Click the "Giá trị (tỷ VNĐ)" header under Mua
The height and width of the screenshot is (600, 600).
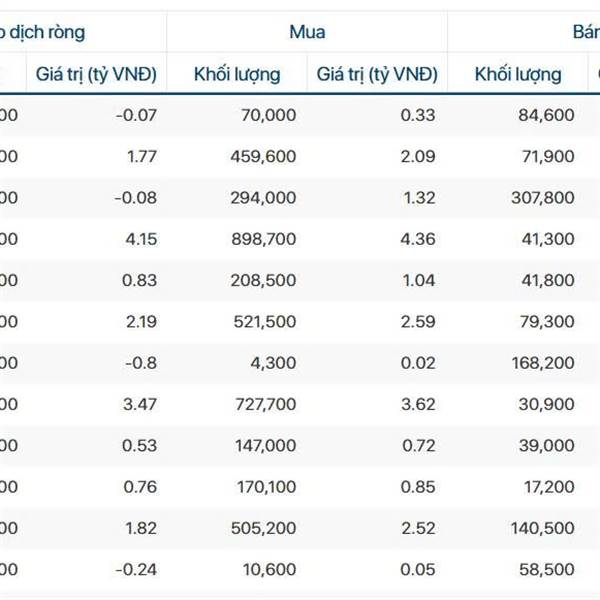click(x=376, y=74)
